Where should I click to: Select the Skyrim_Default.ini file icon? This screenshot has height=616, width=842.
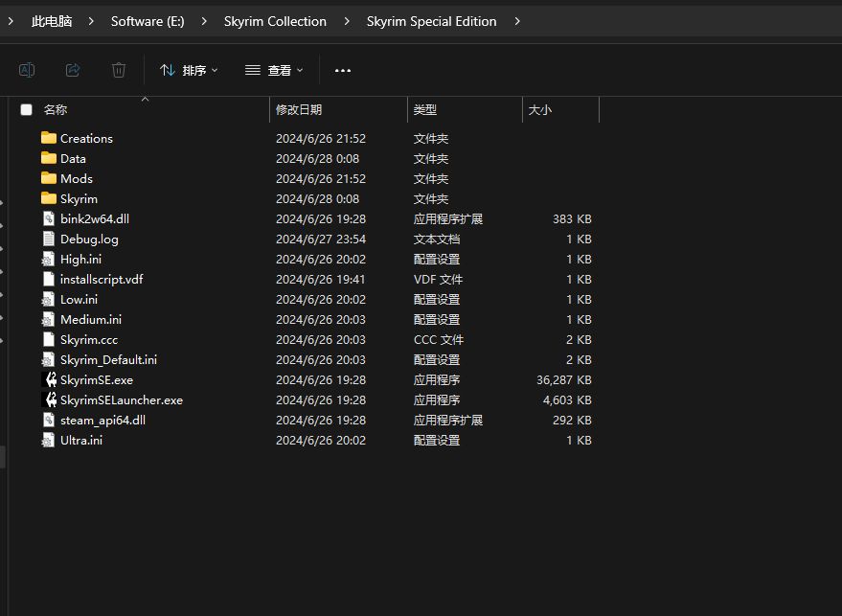pyautogui.click(x=48, y=360)
